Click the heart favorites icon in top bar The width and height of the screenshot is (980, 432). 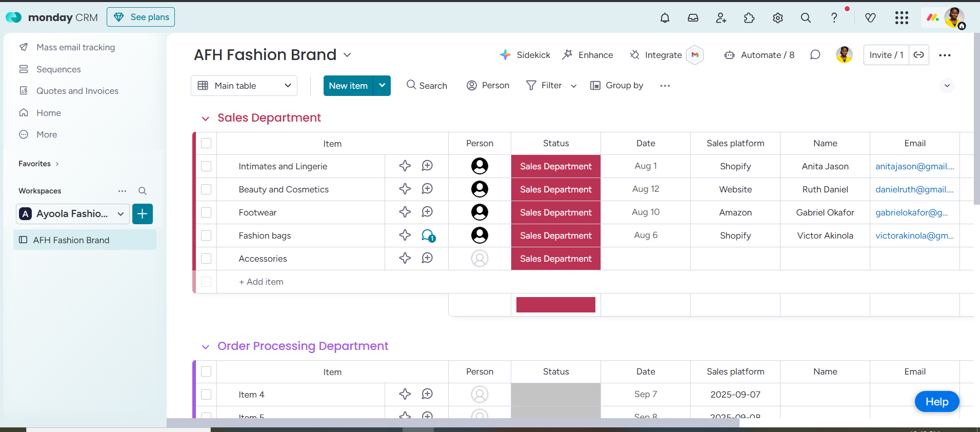pyautogui.click(x=870, y=18)
